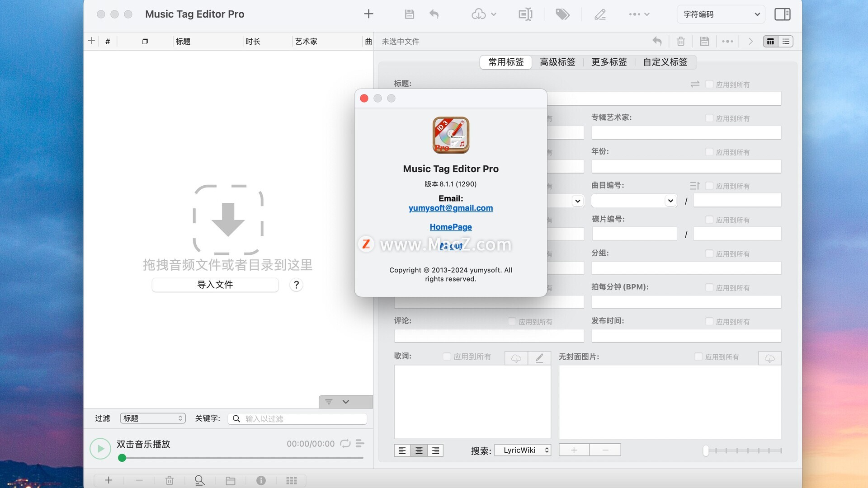Check 应用到所有 for the 标题 field
The height and width of the screenshot is (488, 868).
(x=709, y=84)
